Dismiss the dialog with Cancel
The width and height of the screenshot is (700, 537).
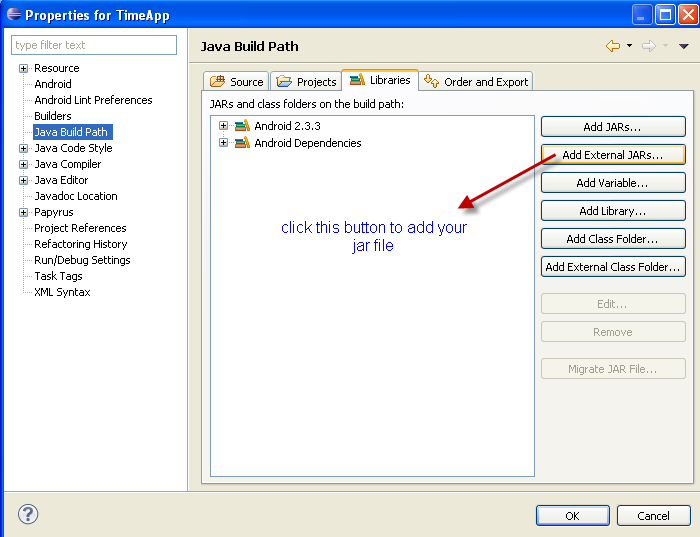point(654,516)
